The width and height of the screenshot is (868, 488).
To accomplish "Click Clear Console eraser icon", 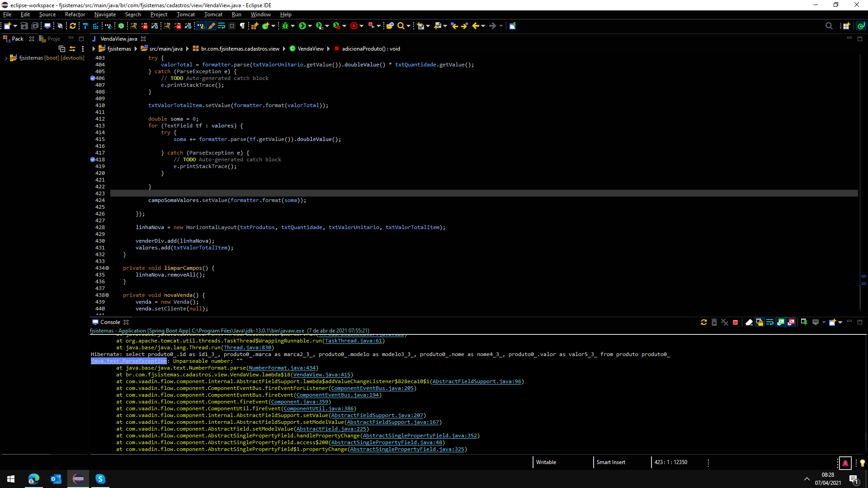I will point(749,322).
